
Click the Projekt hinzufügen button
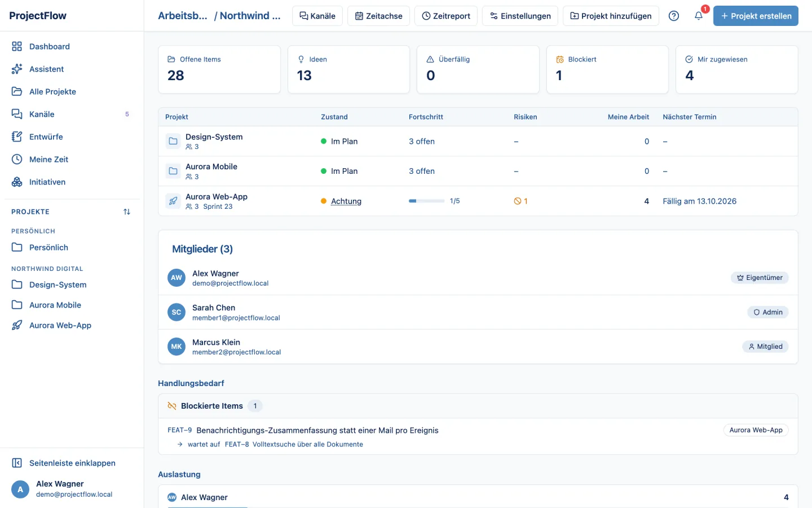[x=611, y=16]
